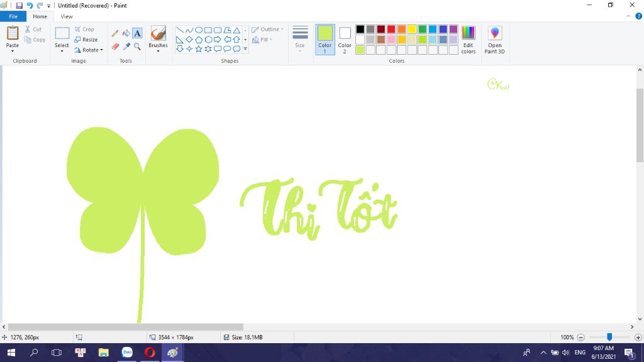Screen dimensions: 644x362
Task: Activate Color 2 background selector
Action: (x=345, y=40)
